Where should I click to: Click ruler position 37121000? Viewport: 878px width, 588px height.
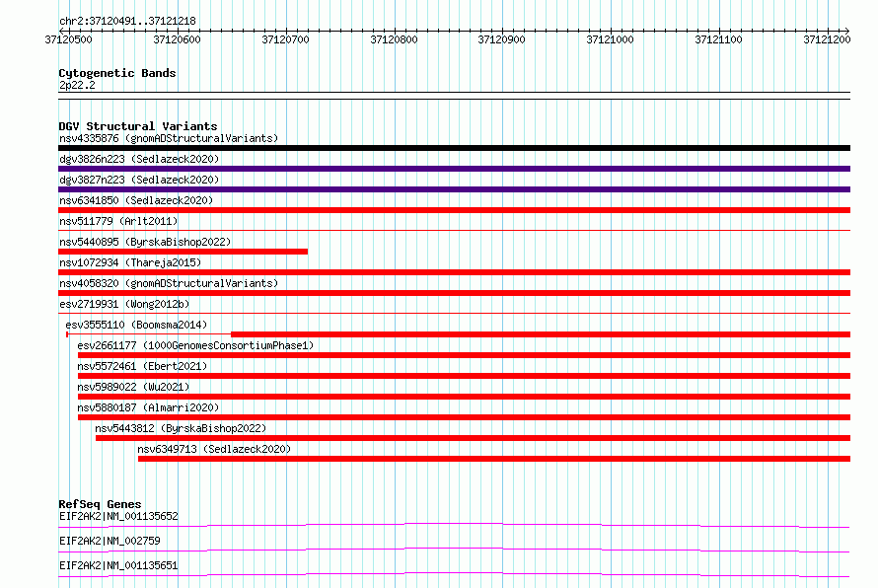611,39
